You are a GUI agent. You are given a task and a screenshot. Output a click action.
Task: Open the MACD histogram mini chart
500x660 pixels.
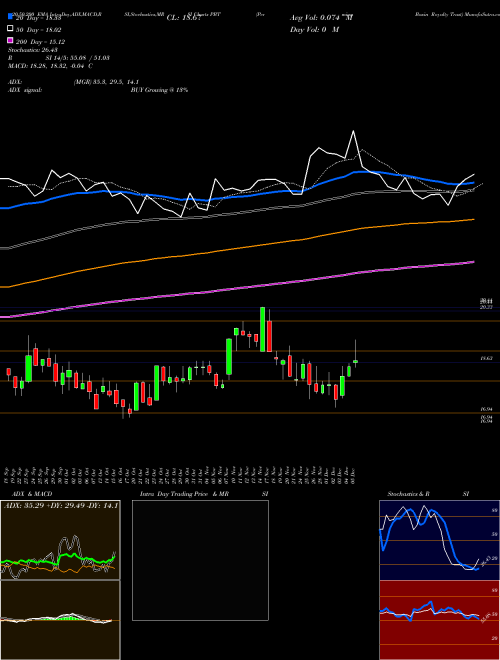click(60, 620)
